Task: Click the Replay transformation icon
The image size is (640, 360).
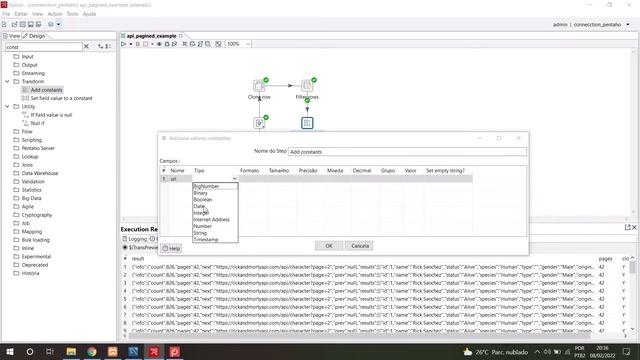Action: point(174,44)
